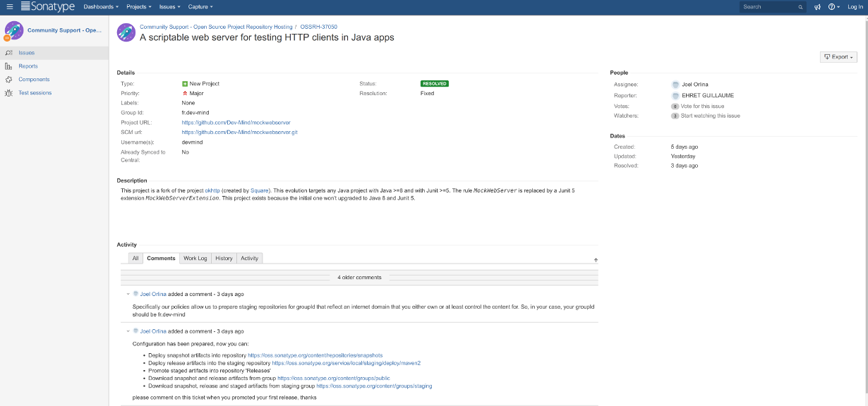868x406 pixels.
Task: Open Community Support breadcrumb link
Action: (x=216, y=26)
